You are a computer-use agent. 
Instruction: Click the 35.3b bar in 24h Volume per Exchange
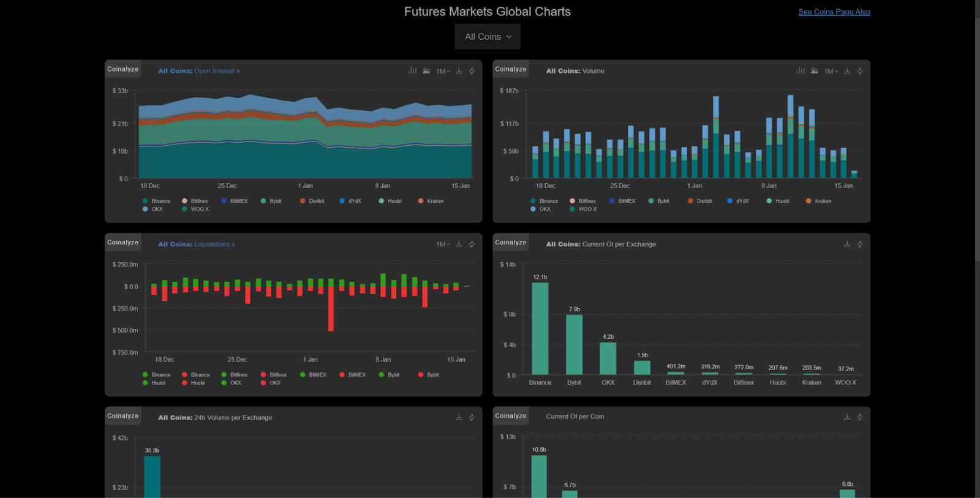pos(152,477)
